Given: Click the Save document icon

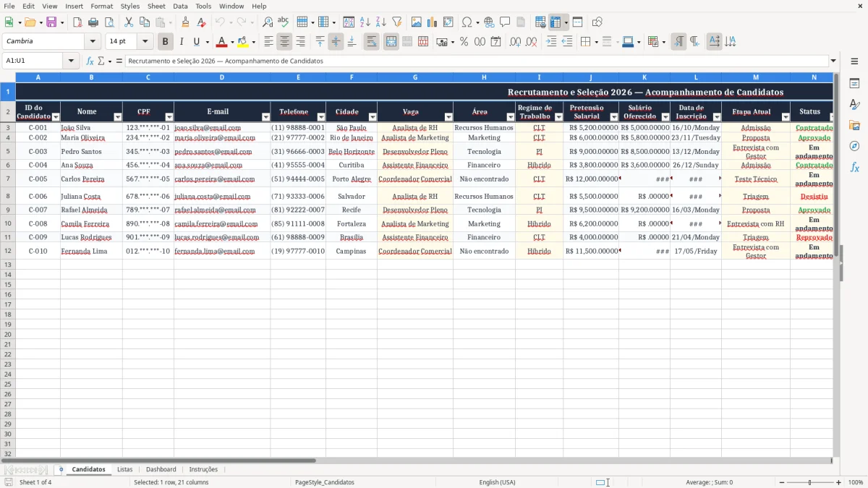Looking at the screenshot, I should (x=51, y=22).
